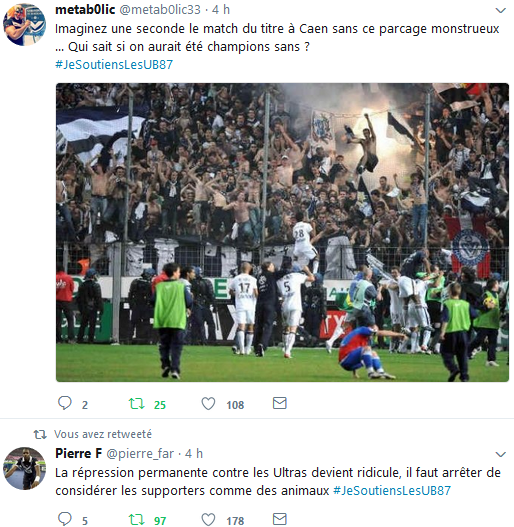Open more options chevron on Pierre F's tweet
Screen dimensions: 514x527
501,454
